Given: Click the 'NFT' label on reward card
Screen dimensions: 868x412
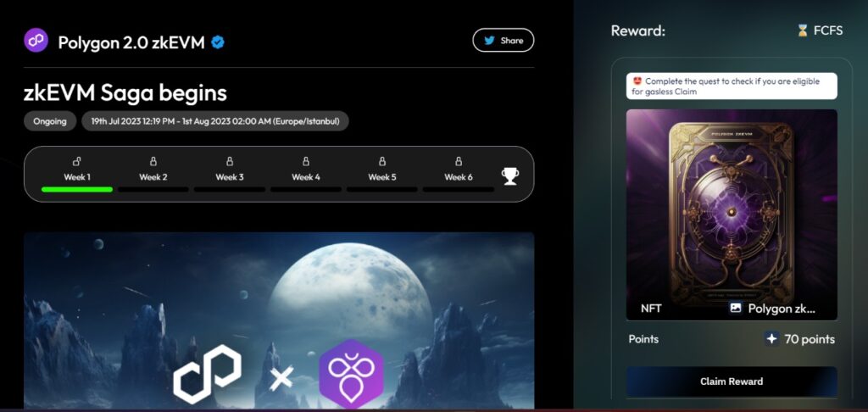Looking at the screenshot, I should (x=651, y=309).
